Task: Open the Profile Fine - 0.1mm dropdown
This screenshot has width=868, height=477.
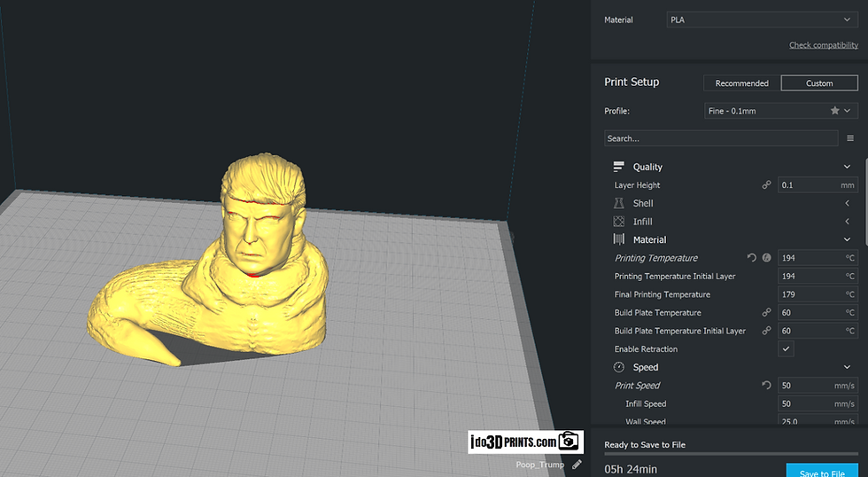Action: pyautogui.click(x=781, y=111)
